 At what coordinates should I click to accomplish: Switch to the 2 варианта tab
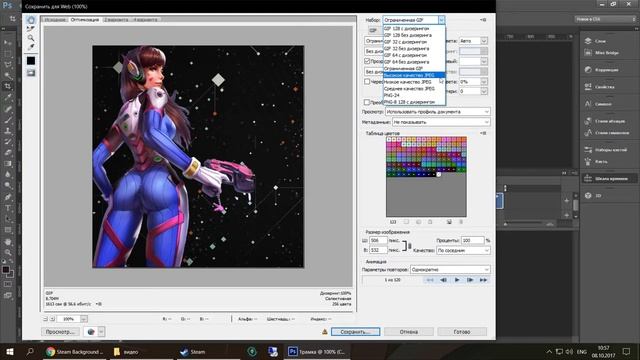pyautogui.click(x=116, y=20)
